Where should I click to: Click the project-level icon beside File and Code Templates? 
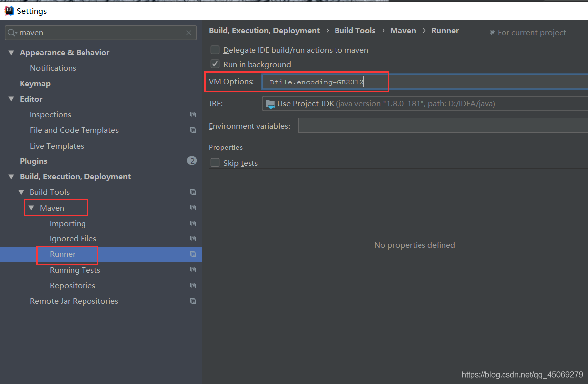pos(193,130)
